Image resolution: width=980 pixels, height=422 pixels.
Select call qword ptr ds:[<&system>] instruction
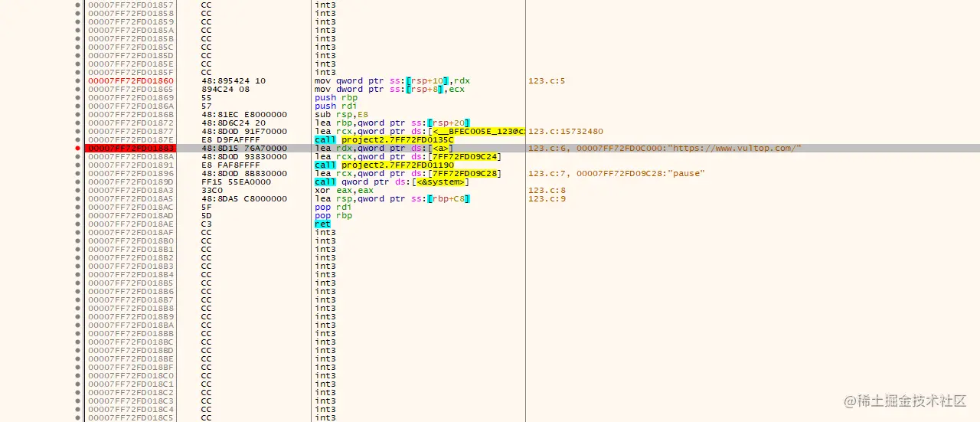pos(392,182)
